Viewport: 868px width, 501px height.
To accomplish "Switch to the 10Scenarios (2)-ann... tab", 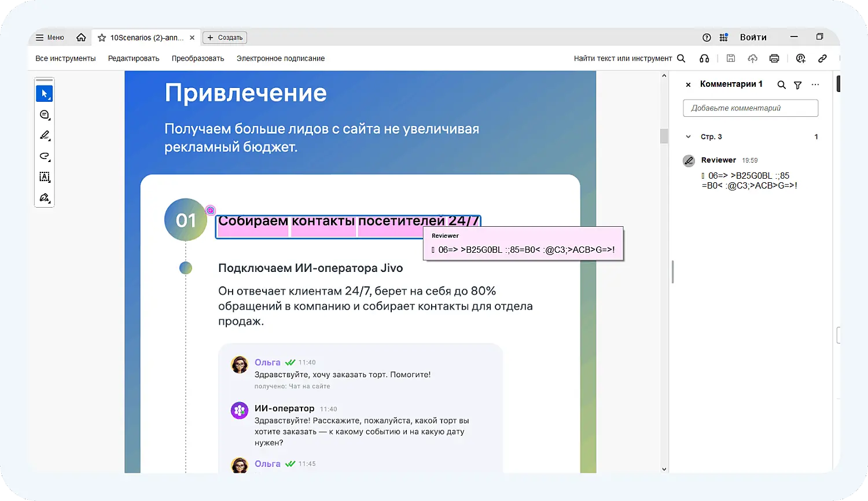I will pos(146,38).
